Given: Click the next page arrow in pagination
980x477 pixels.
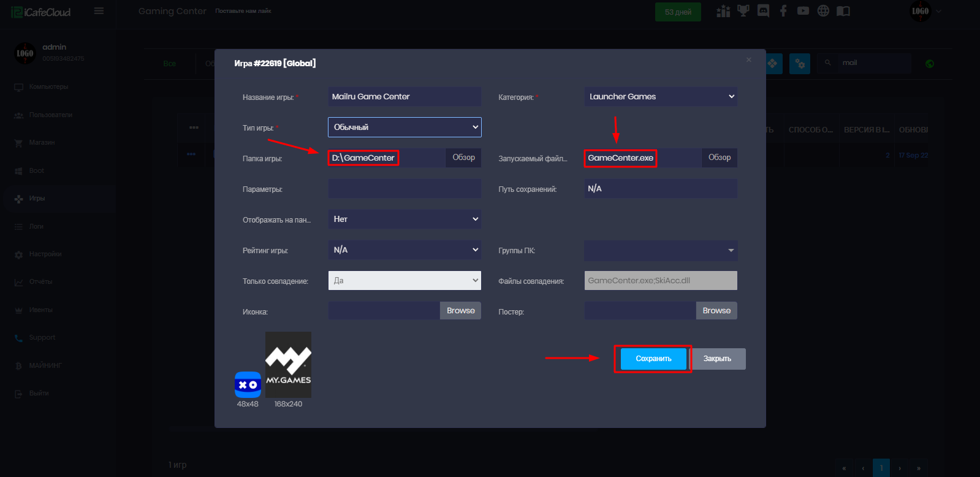Looking at the screenshot, I should 900,468.
